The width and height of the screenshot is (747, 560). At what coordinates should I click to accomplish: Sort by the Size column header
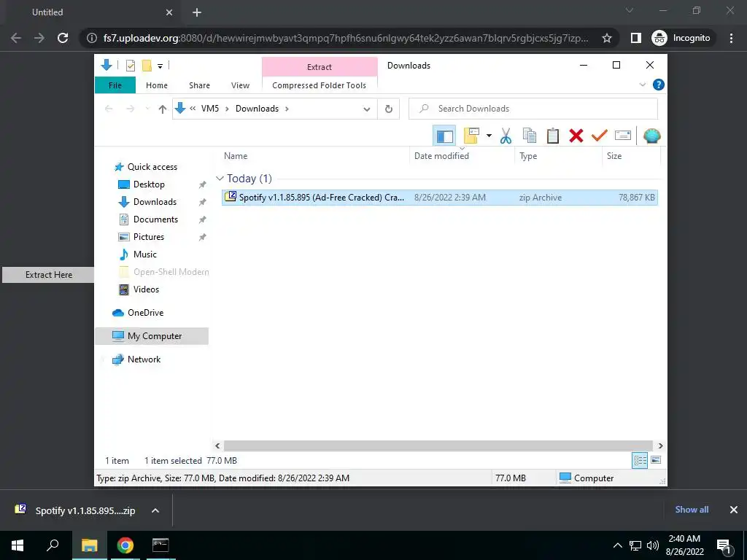(614, 156)
